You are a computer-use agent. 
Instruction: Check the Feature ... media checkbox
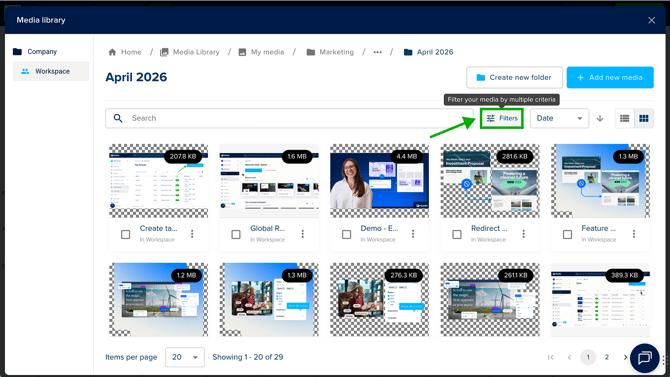tap(567, 234)
